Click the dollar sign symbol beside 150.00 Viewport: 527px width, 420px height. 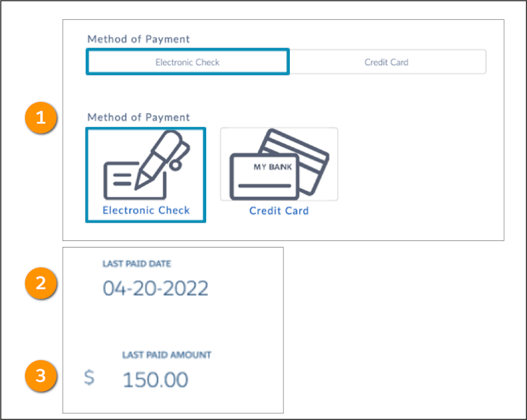pyautogui.click(x=90, y=377)
